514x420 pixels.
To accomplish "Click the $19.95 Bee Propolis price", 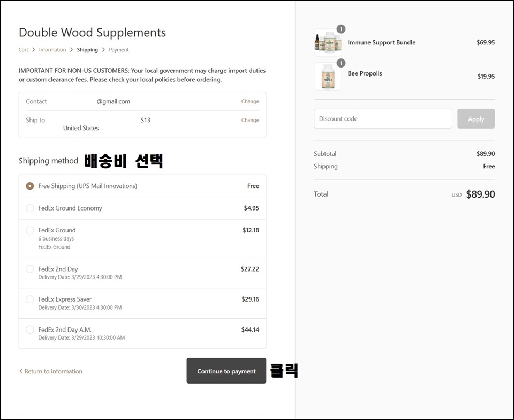I will (x=486, y=77).
